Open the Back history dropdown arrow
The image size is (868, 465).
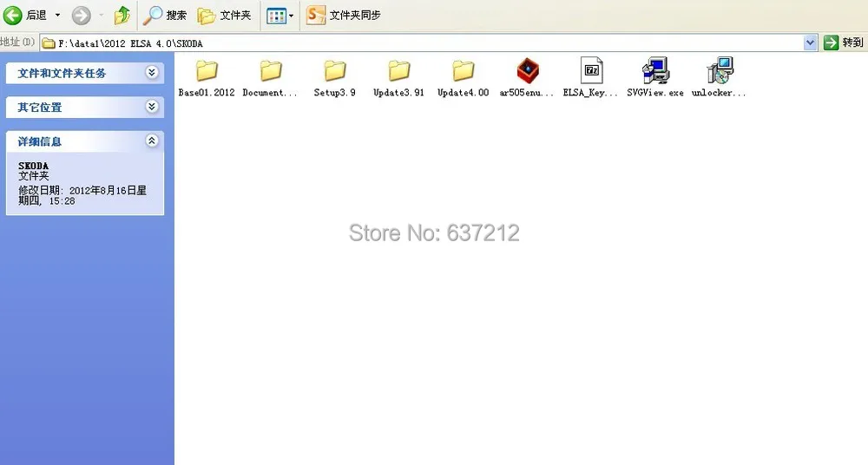click(x=57, y=16)
